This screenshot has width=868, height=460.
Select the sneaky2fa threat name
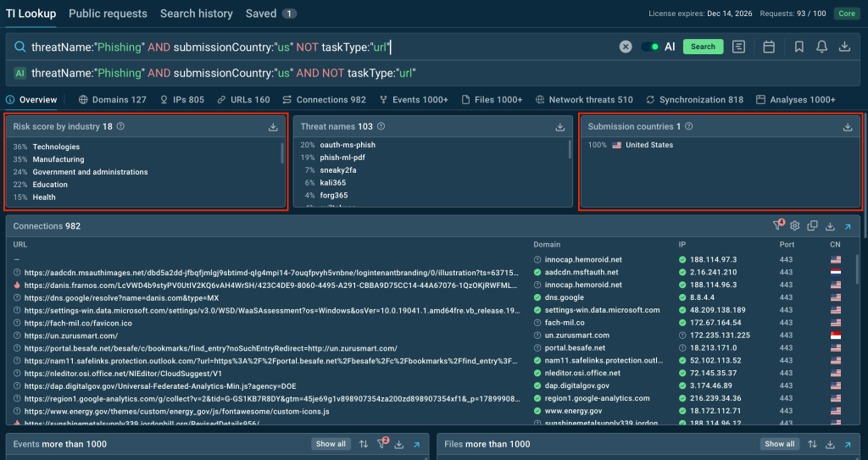(338, 170)
